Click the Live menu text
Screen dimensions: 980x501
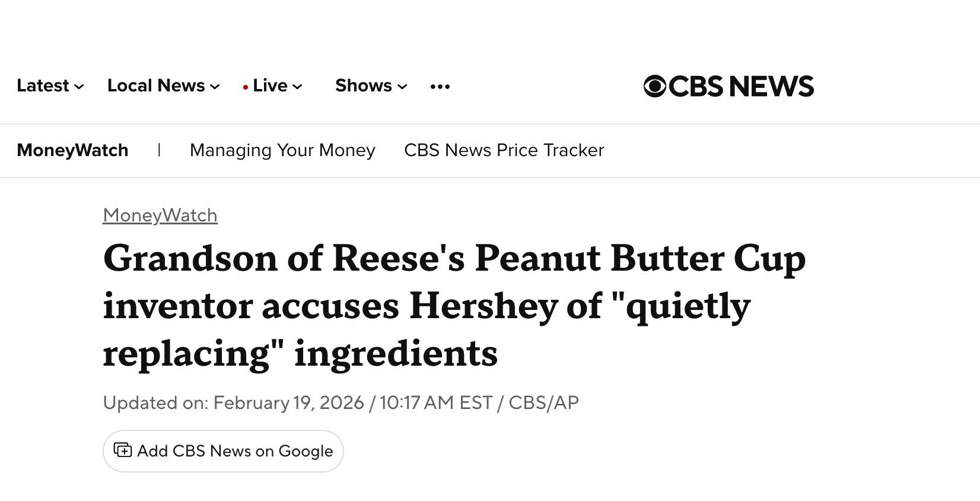270,85
